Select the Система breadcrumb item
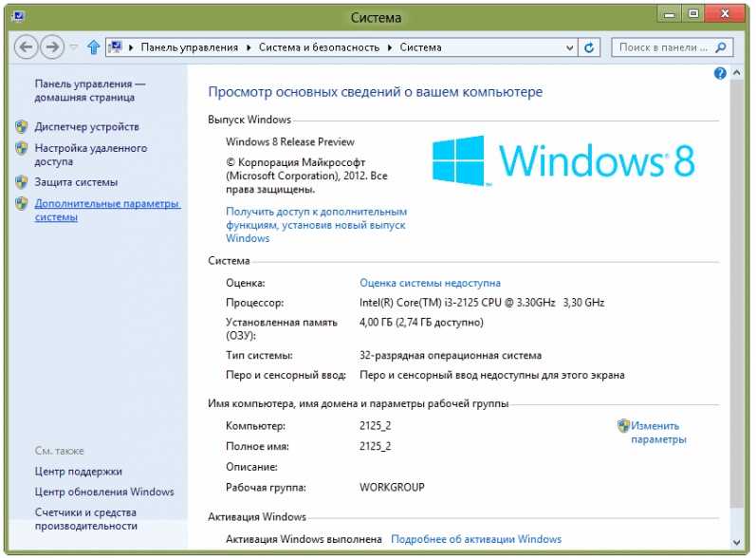This screenshot has height=558, width=756. tap(421, 47)
